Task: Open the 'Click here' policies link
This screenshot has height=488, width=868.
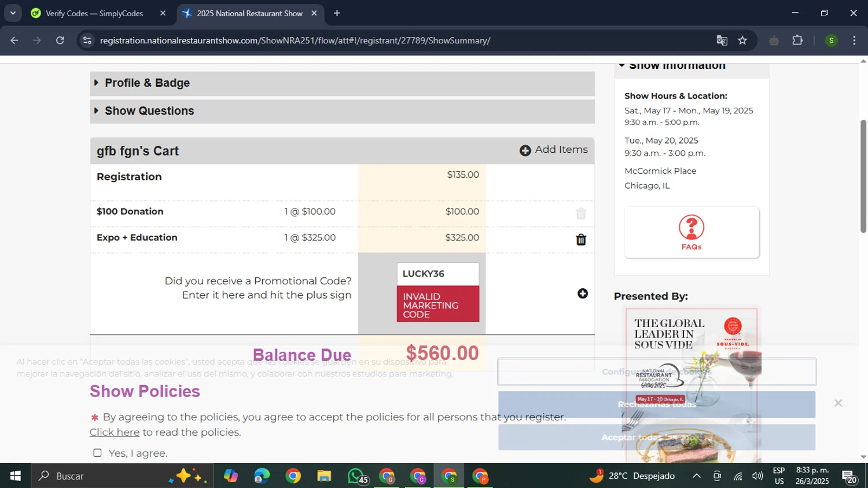Action: pos(115,432)
